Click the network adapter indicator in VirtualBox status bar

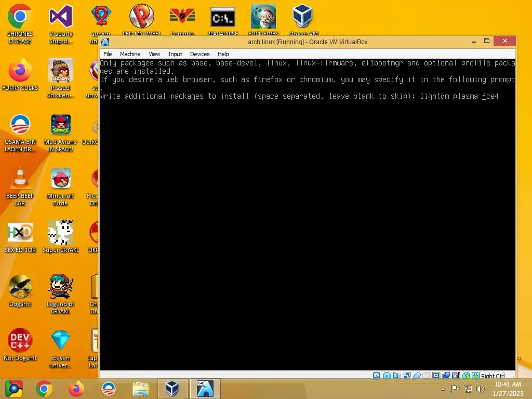click(406, 376)
